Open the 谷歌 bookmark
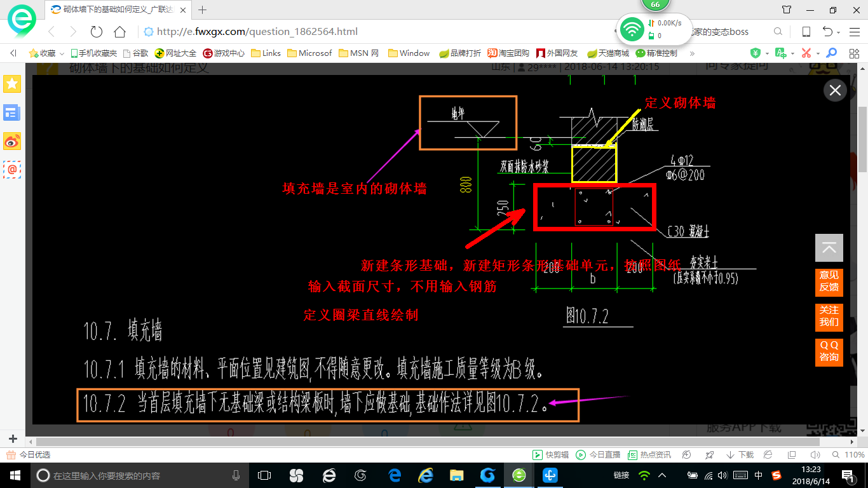The image size is (868, 488). [136, 53]
